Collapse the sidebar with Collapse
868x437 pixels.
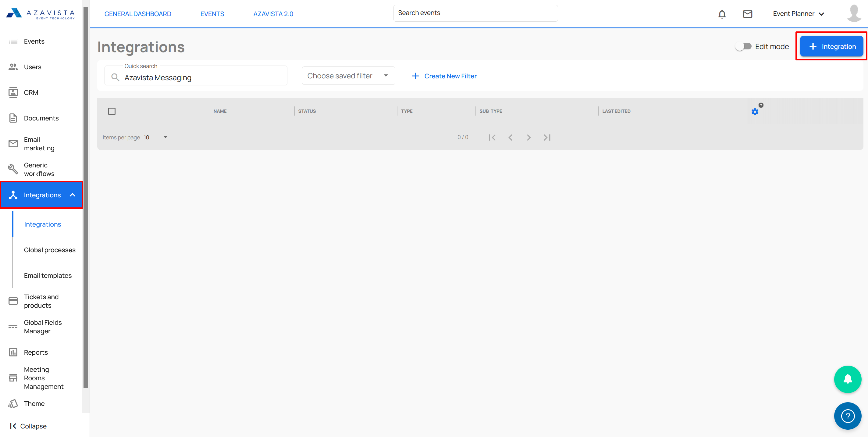tap(28, 426)
